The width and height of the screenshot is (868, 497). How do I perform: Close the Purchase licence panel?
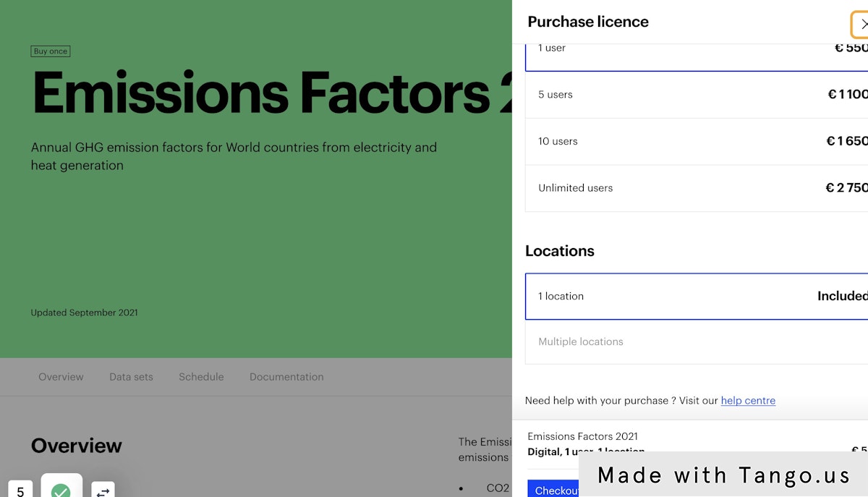coord(861,24)
